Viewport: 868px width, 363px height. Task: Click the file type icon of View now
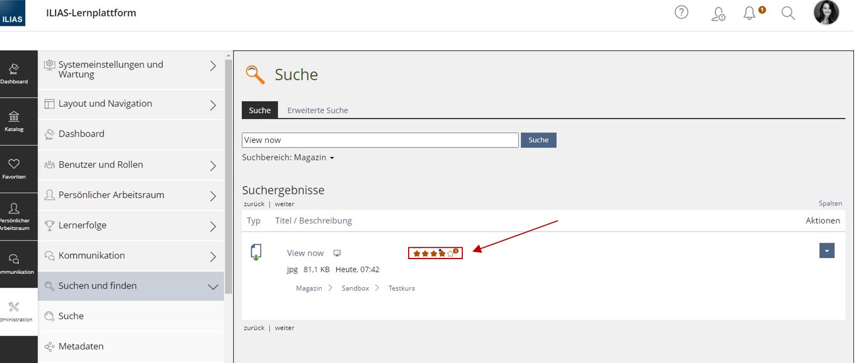(256, 253)
